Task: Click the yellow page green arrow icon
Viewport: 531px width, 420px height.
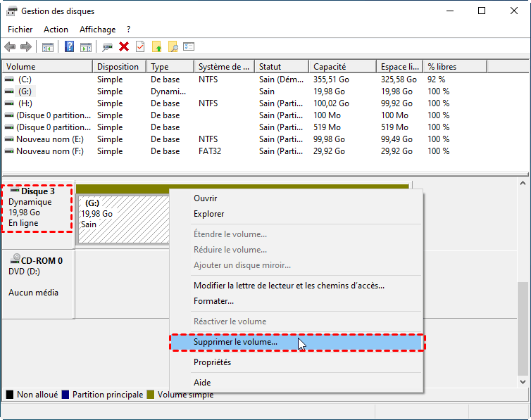Action: (157, 47)
